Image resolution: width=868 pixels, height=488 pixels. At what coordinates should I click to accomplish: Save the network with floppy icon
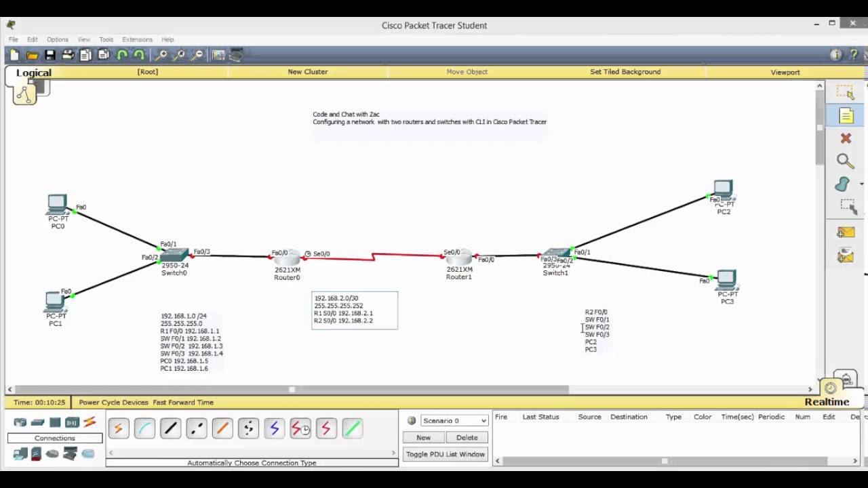coord(50,55)
